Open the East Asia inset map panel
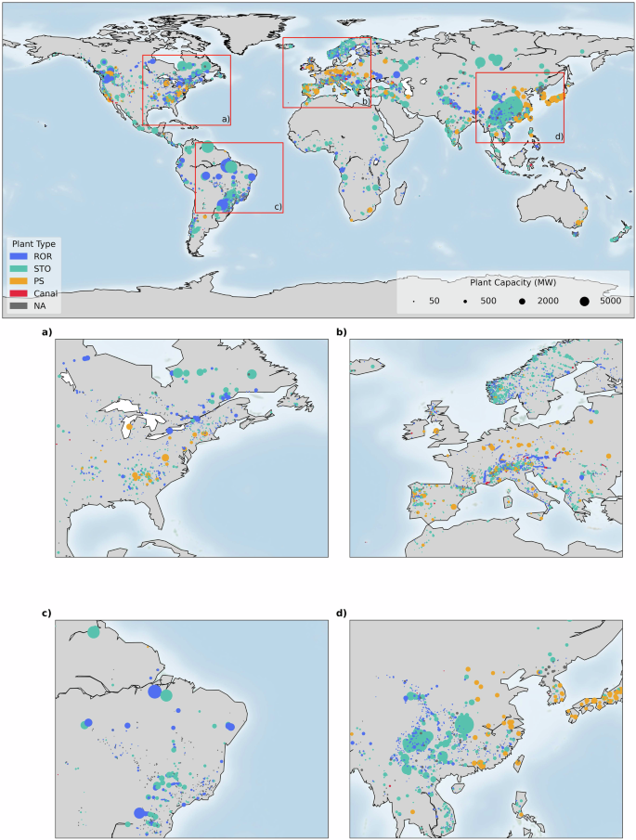The image size is (636, 840). point(486,730)
